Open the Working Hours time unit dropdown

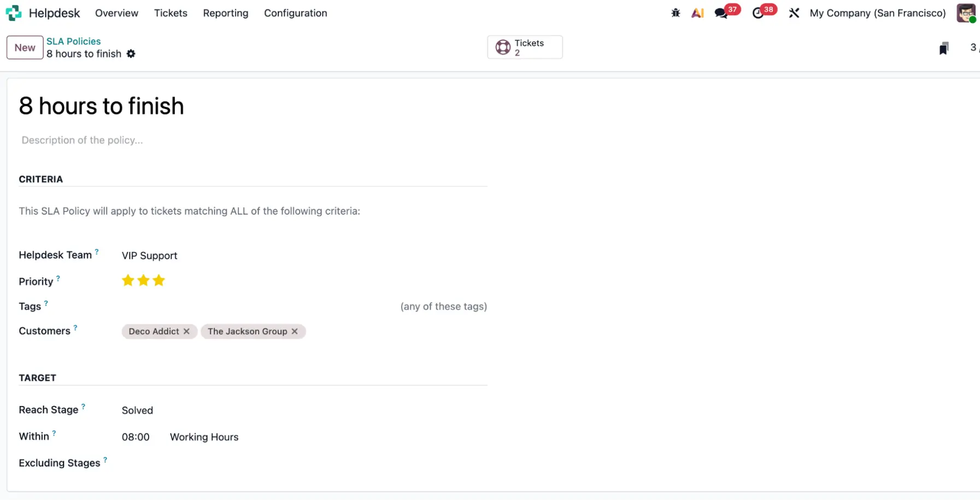point(204,437)
